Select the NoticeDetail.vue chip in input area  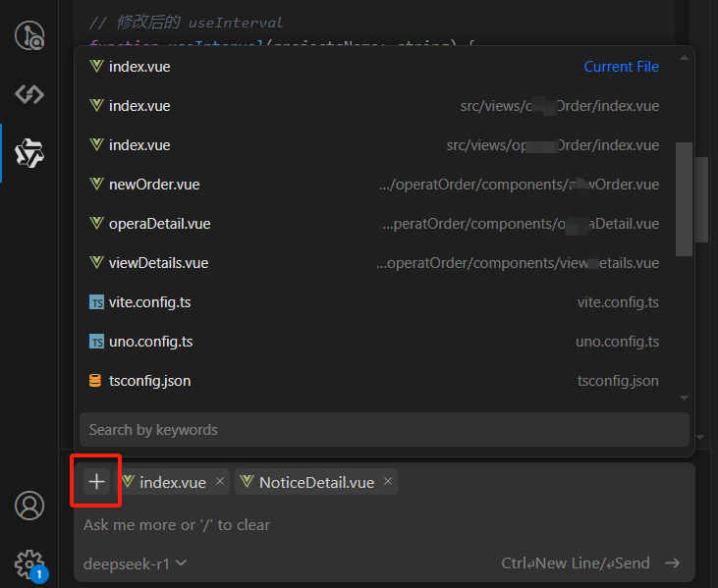coord(316,482)
